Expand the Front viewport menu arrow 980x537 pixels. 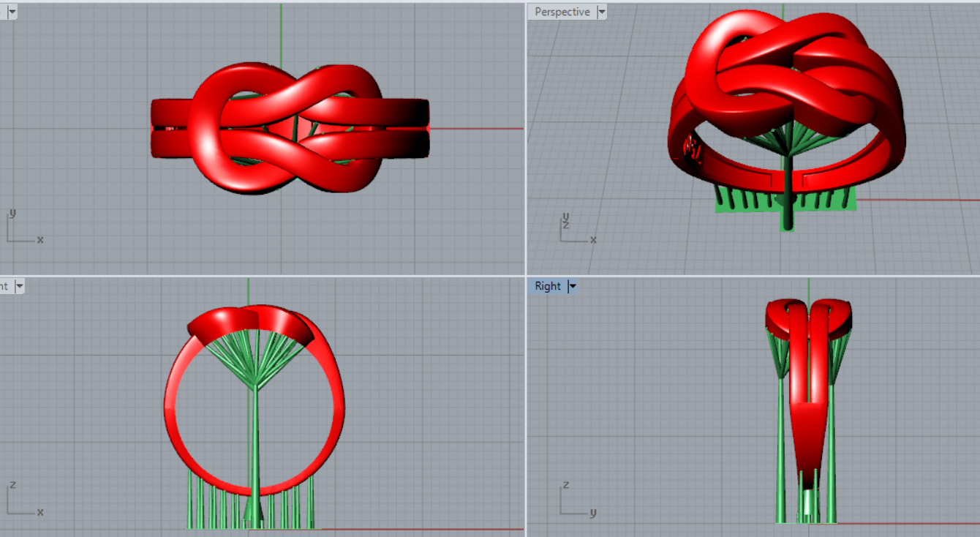(x=19, y=286)
